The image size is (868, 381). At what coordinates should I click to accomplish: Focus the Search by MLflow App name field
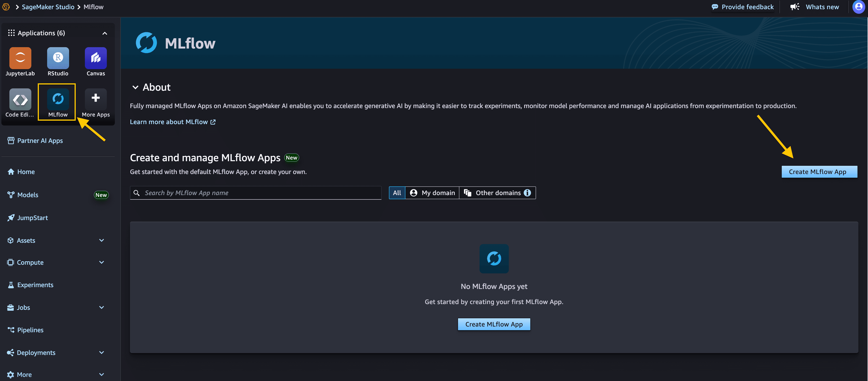(x=255, y=193)
